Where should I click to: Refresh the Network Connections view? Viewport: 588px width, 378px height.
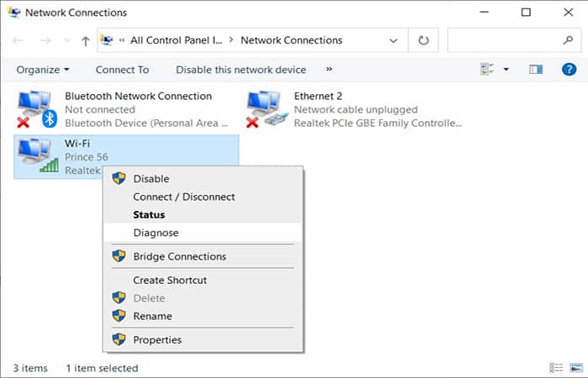click(x=424, y=40)
